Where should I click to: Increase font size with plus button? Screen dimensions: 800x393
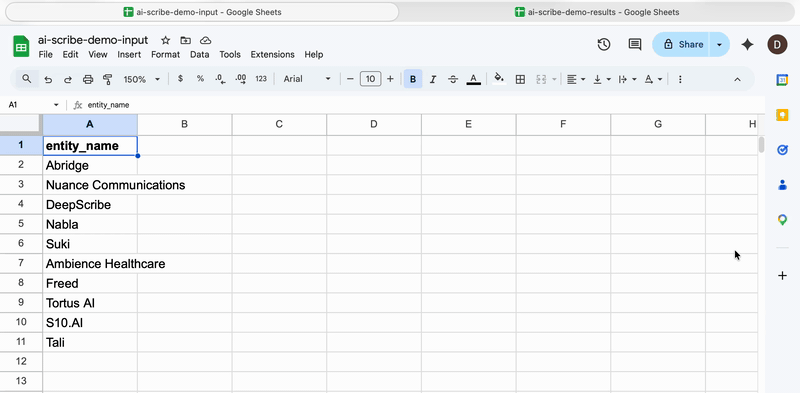390,79
